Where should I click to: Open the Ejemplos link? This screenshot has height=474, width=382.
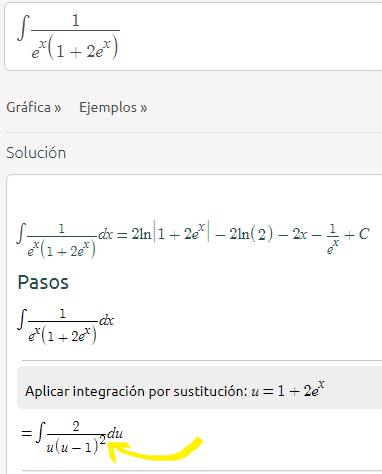pos(113,108)
